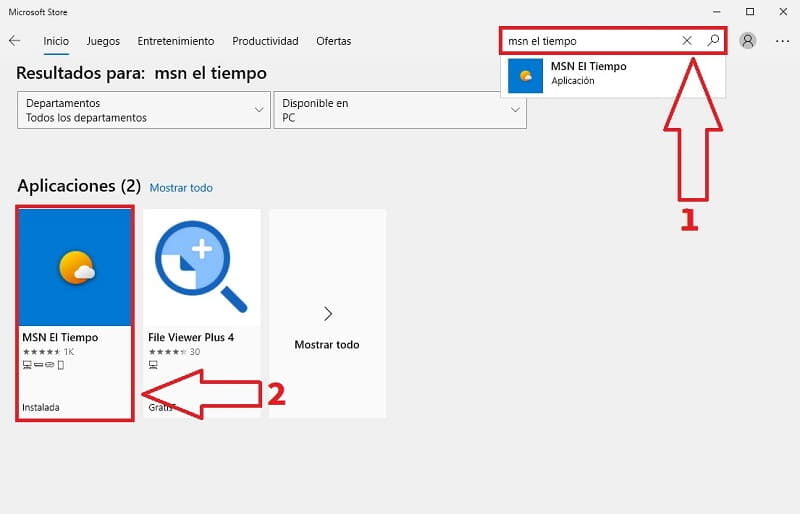Click File Viewer Plus 4 PC device icon

[153, 365]
